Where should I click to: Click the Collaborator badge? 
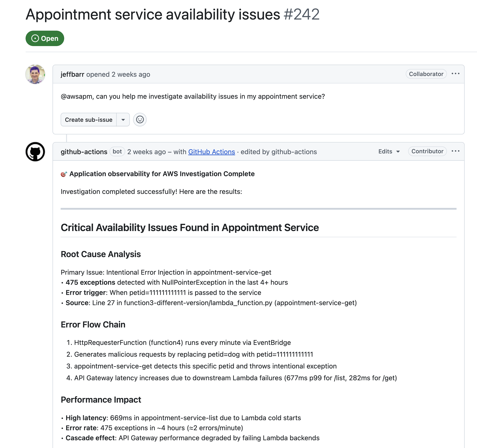click(426, 74)
